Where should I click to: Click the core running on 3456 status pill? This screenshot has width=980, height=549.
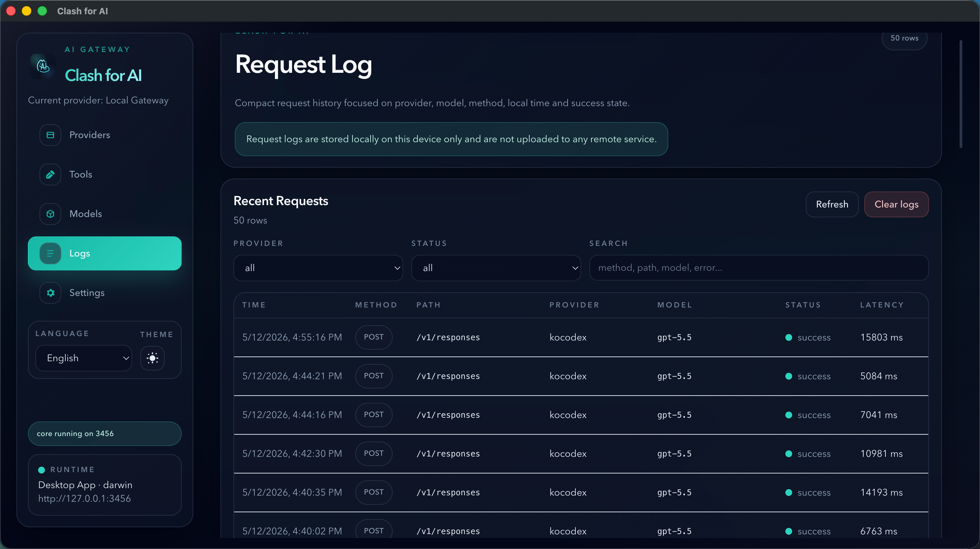(x=104, y=434)
